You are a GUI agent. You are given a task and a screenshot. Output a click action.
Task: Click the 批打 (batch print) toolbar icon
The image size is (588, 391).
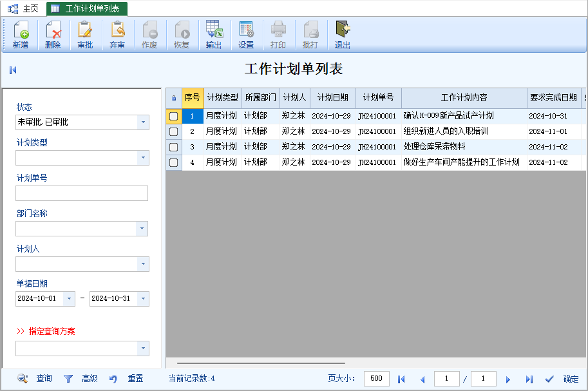click(x=310, y=35)
